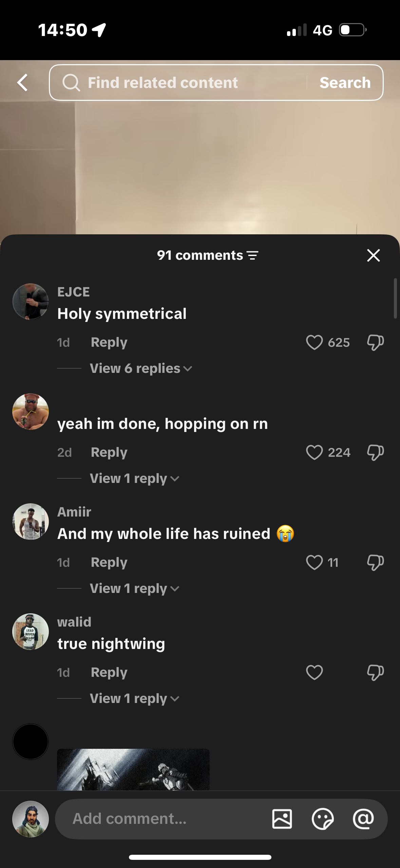Viewport: 400px width, 868px height.
Task: Like the 'yeah im done' comment
Action: (x=314, y=452)
